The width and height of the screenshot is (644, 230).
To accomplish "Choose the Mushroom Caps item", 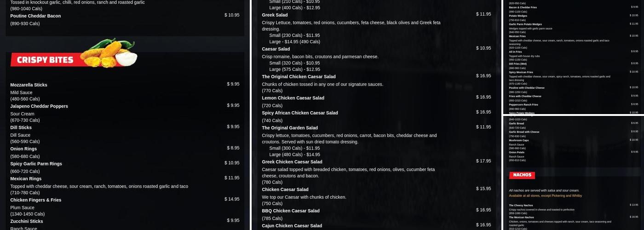I will (x=519, y=140).
